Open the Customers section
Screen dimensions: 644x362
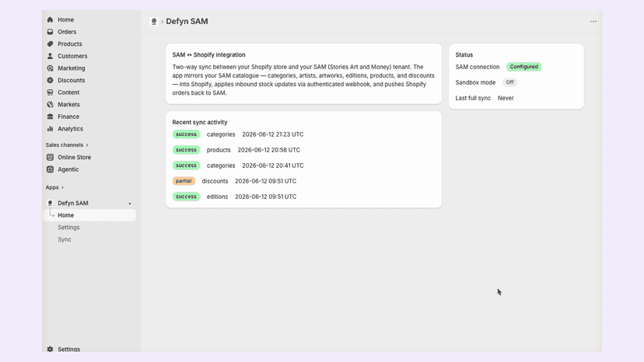[x=72, y=56]
